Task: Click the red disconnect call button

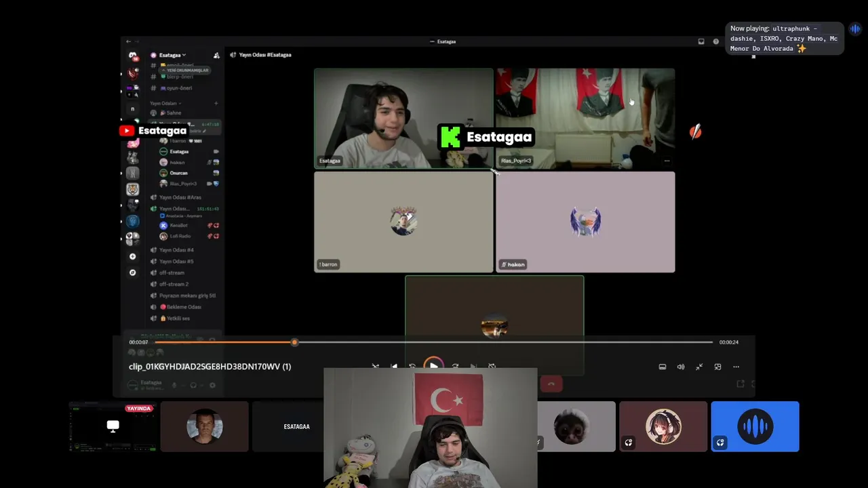Action: [551, 384]
